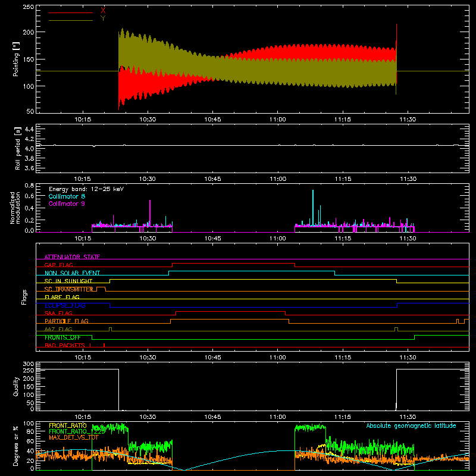Click the green FRONTS_OFF label
Image resolution: width=476 pixels, height=476 pixels.
tap(62, 337)
